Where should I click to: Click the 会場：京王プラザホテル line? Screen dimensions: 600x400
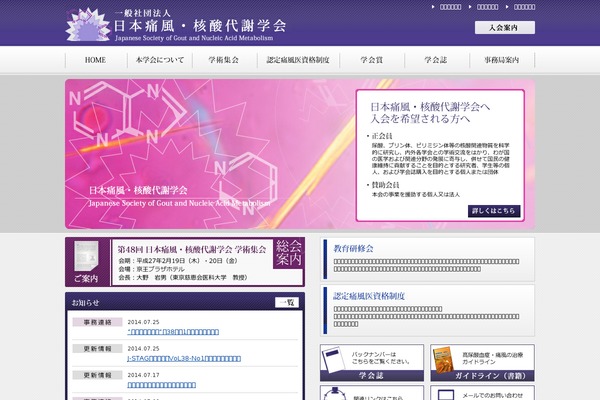[152, 269]
